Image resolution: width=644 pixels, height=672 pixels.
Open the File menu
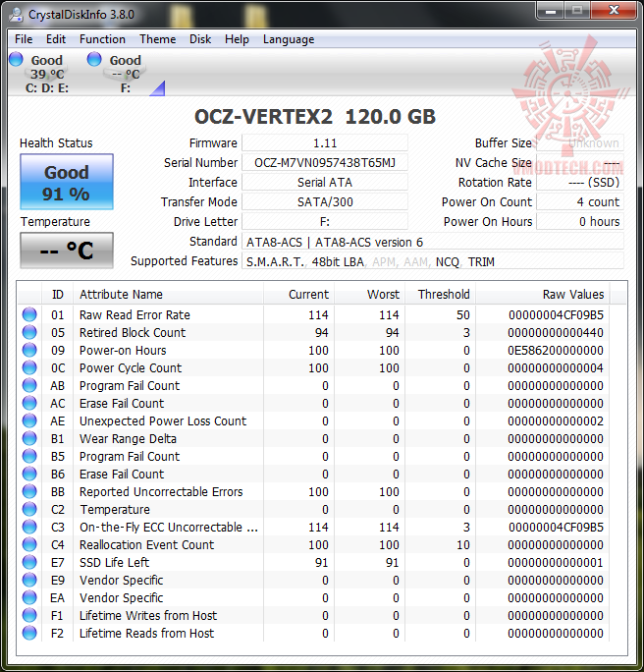(x=24, y=39)
